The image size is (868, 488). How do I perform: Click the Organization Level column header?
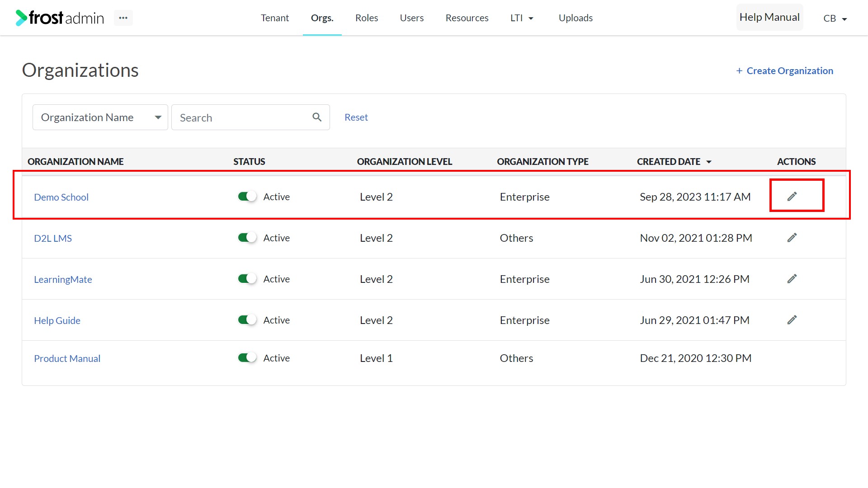click(404, 162)
